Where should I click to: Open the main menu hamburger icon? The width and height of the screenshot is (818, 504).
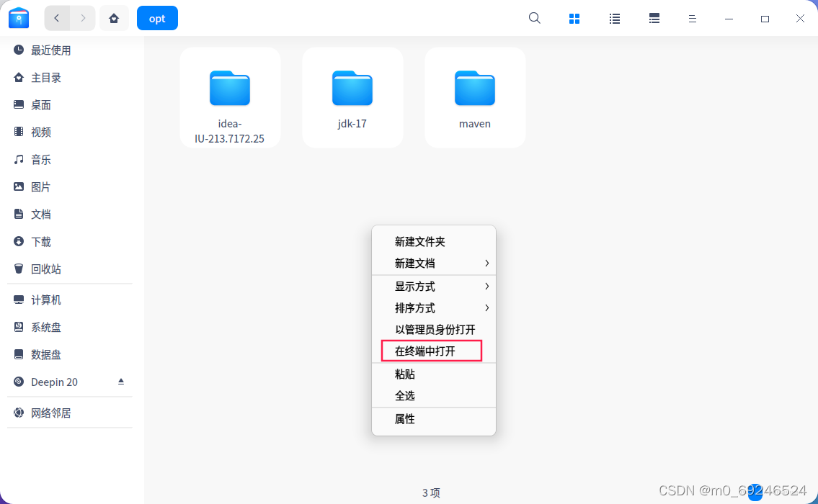tap(693, 19)
